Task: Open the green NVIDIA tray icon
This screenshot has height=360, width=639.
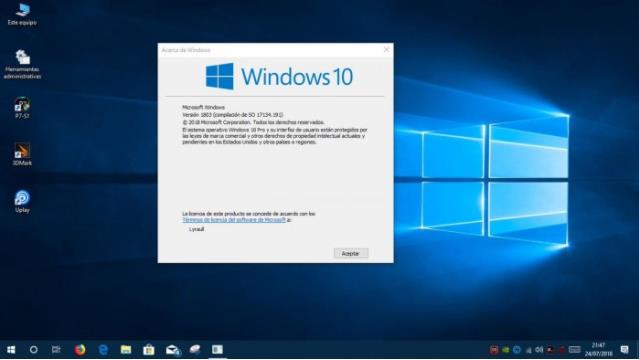Action: tap(506, 350)
